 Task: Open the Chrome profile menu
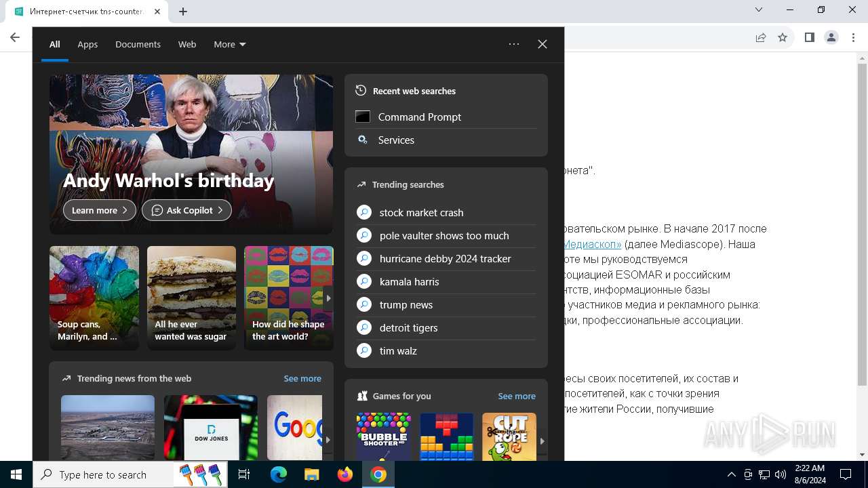click(x=831, y=37)
